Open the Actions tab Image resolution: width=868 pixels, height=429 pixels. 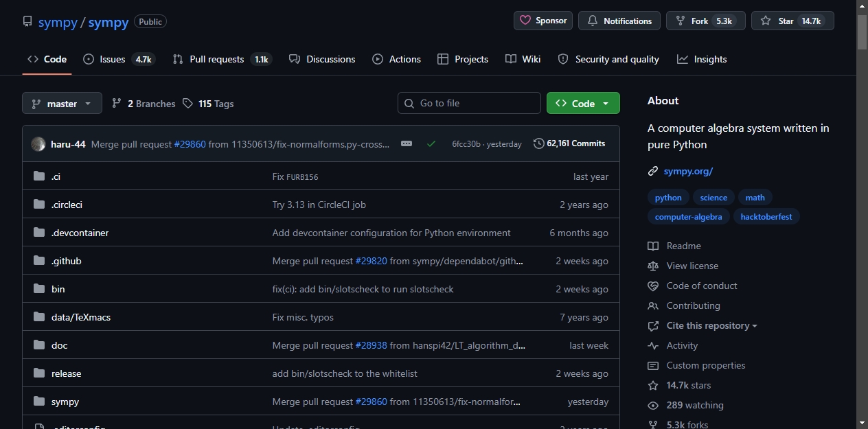point(396,59)
